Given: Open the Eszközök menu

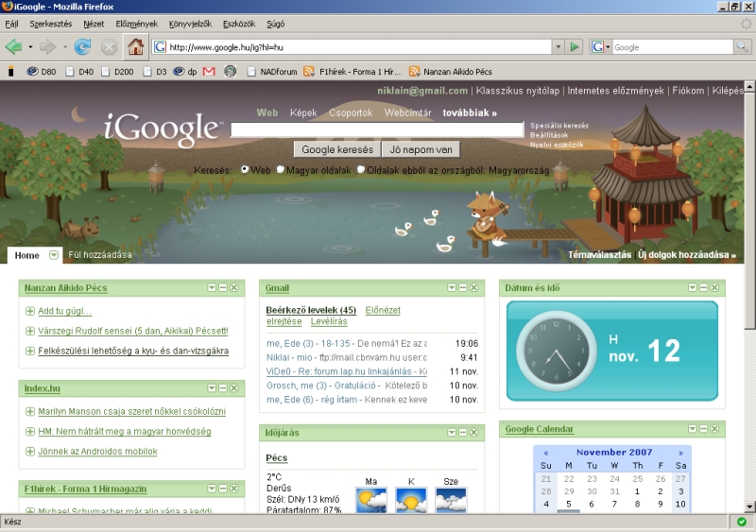Looking at the screenshot, I should (239, 24).
